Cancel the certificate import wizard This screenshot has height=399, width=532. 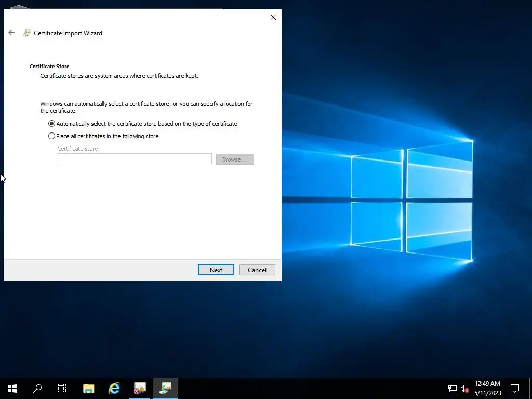point(257,270)
